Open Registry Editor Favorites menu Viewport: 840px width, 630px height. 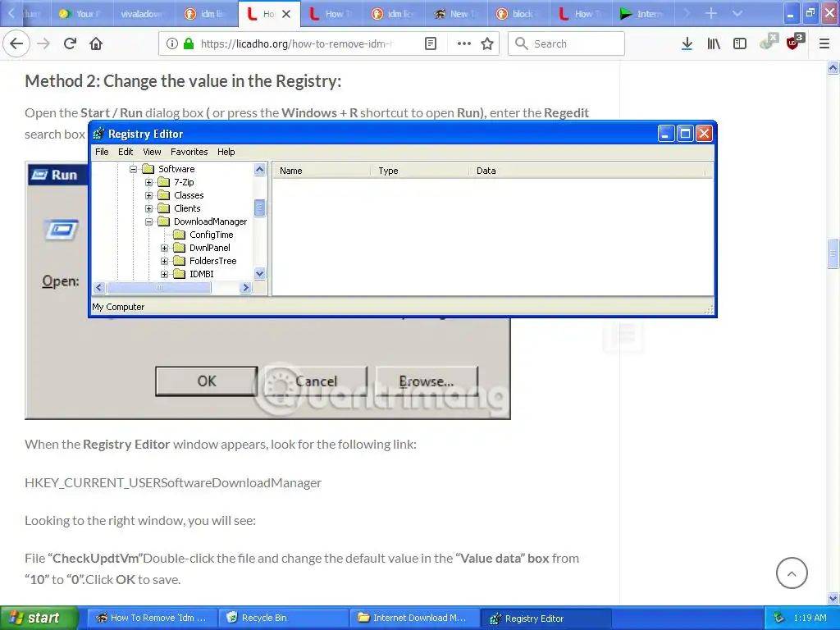pos(189,152)
